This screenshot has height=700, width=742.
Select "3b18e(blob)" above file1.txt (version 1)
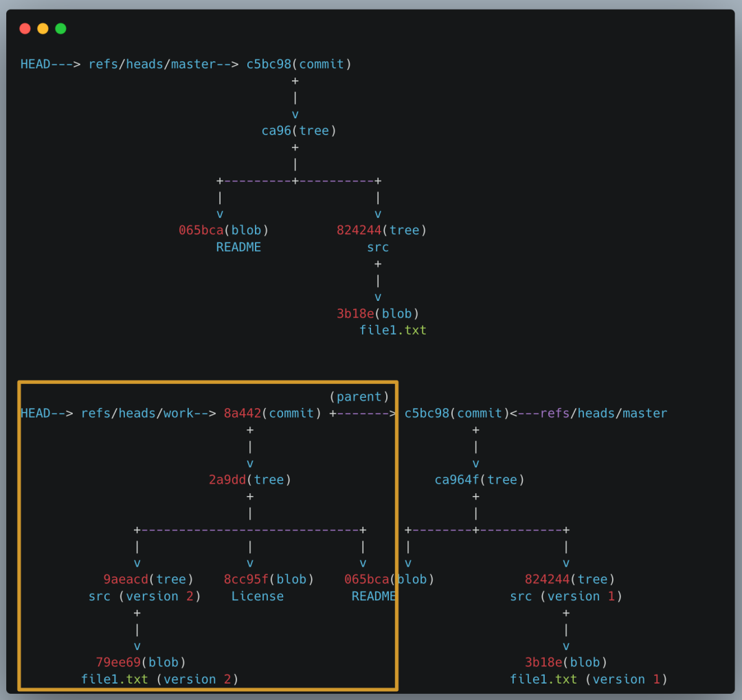pyautogui.click(x=566, y=663)
